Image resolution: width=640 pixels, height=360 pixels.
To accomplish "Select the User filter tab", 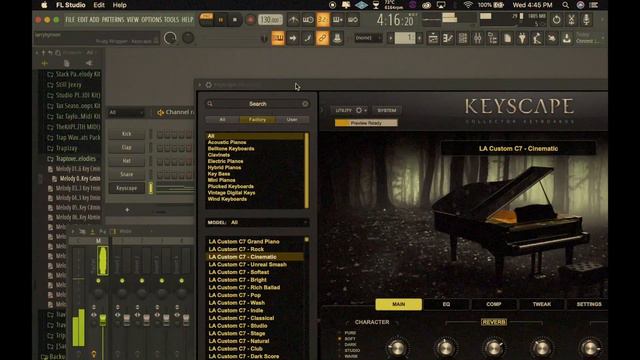I will point(292,120).
